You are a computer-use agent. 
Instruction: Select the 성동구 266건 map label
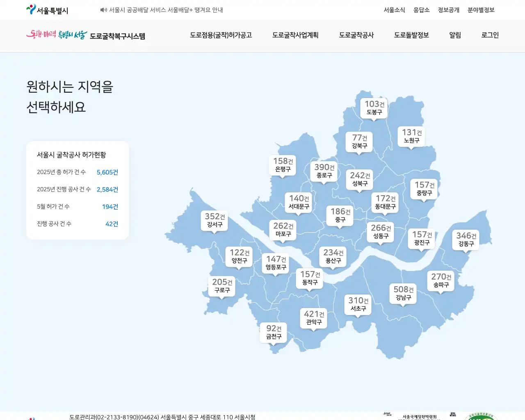[381, 232]
